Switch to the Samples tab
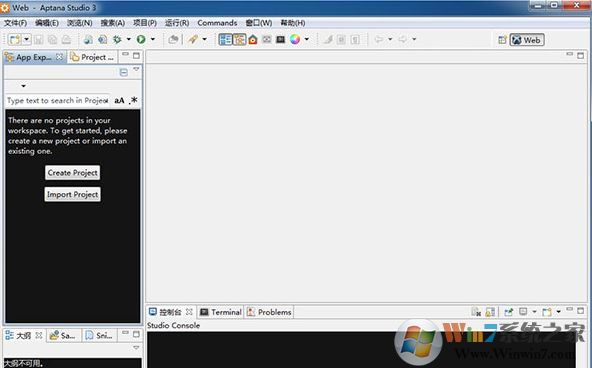This screenshot has width=592, height=368. (63, 335)
